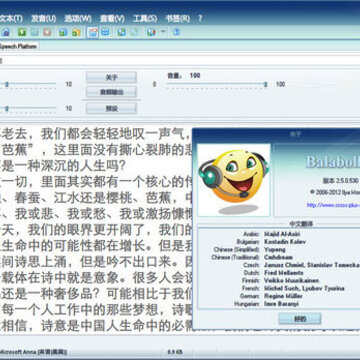Click the upper left slider handle
Screen dimensions: 360x360
(x=7, y=85)
